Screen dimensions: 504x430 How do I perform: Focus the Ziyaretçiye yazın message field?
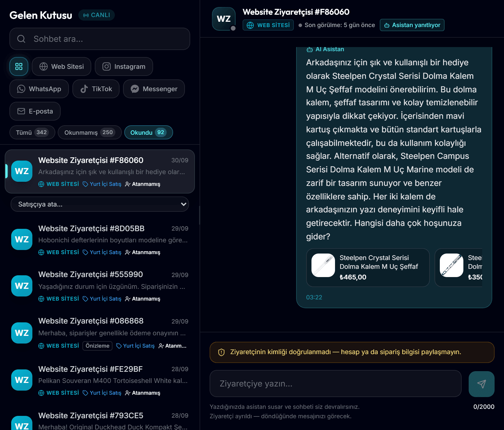point(336,384)
